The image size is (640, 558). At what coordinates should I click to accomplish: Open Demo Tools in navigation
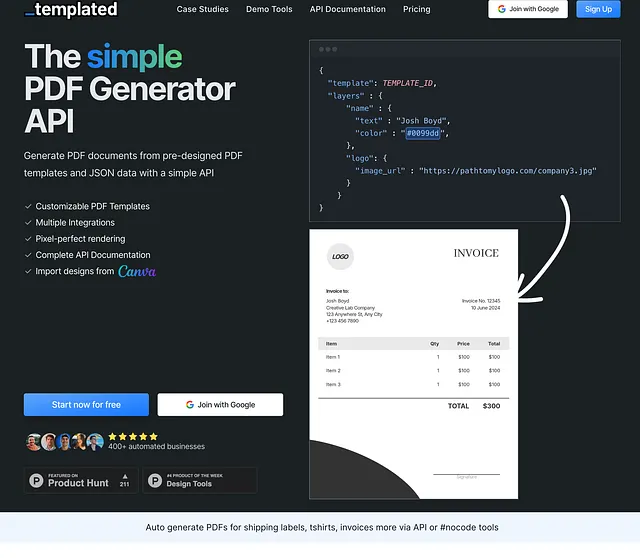click(269, 9)
